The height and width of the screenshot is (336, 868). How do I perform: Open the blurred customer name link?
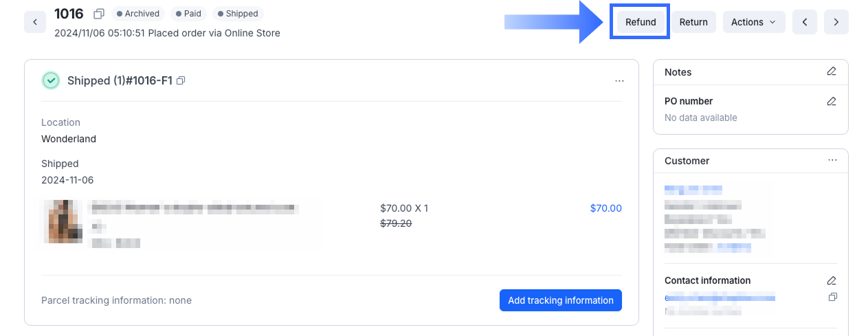693,188
